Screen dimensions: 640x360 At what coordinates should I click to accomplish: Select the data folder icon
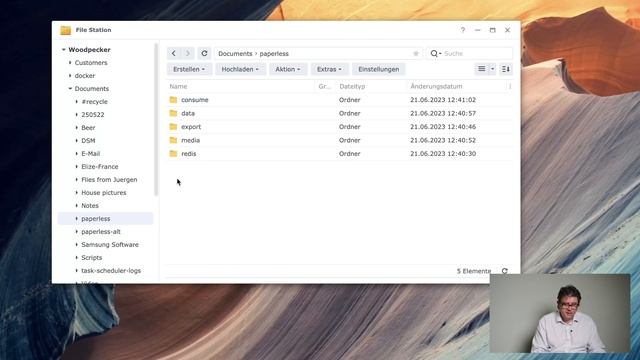[173, 113]
